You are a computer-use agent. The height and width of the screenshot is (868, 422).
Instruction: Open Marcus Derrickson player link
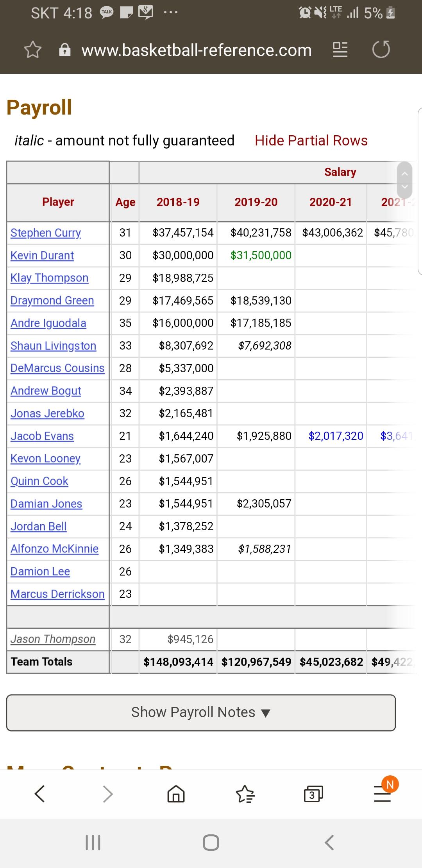[57, 594]
